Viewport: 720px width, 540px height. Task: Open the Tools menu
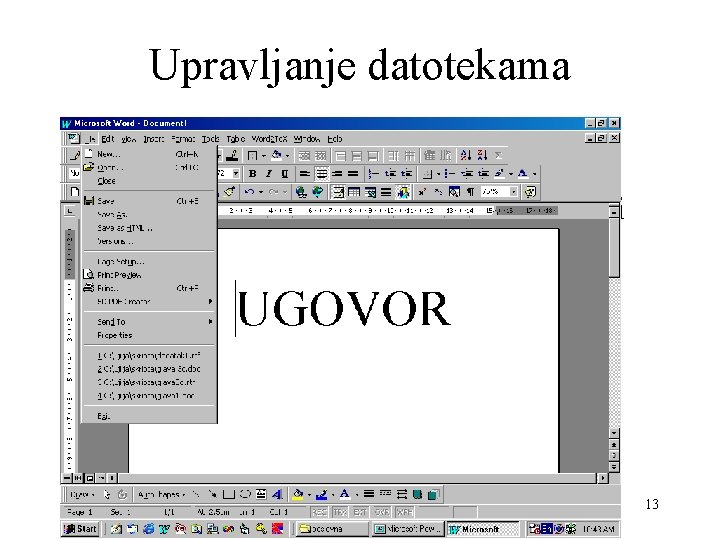[210, 139]
